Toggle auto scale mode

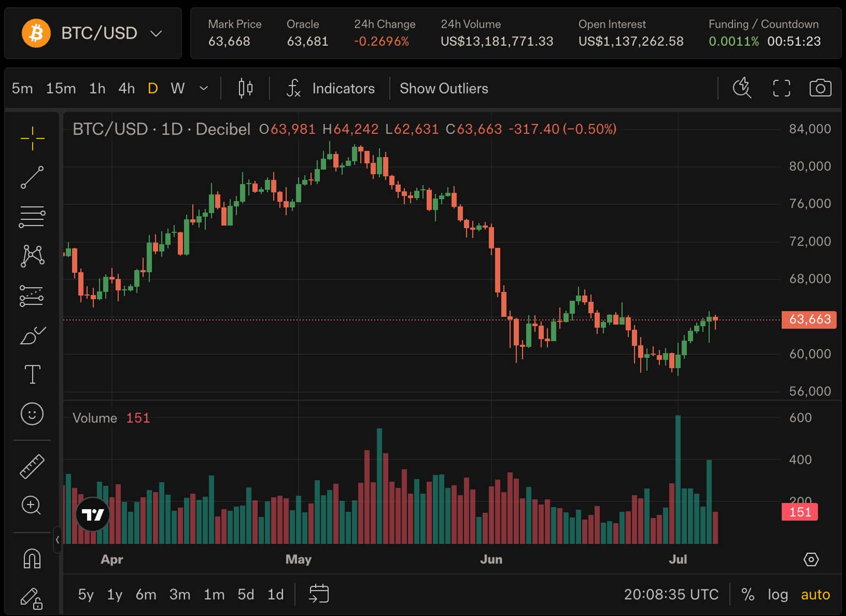(x=815, y=595)
